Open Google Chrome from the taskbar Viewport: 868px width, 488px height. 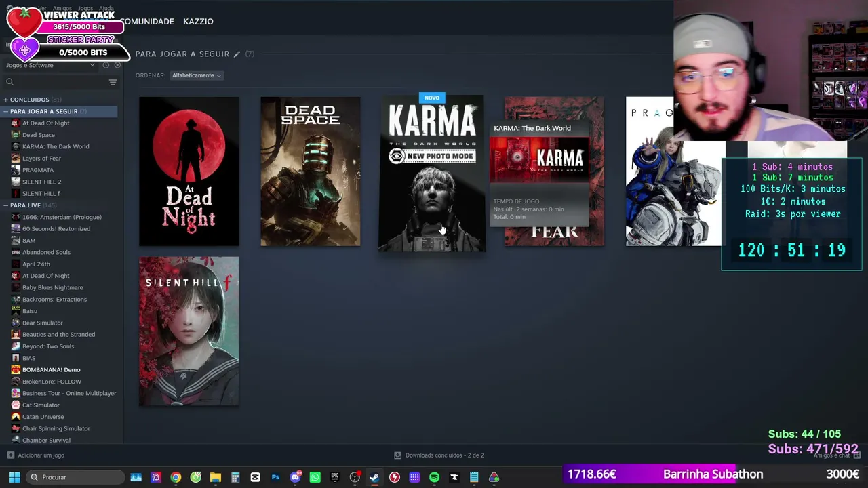(176, 477)
